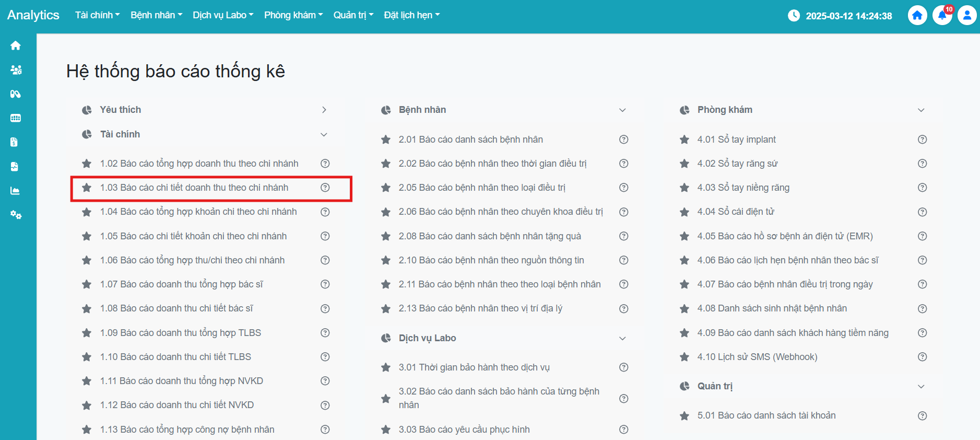This screenshot has height=440, width=980.
Task: Open the patients group icon in sidebar
Action: click(x=16, y=70)
